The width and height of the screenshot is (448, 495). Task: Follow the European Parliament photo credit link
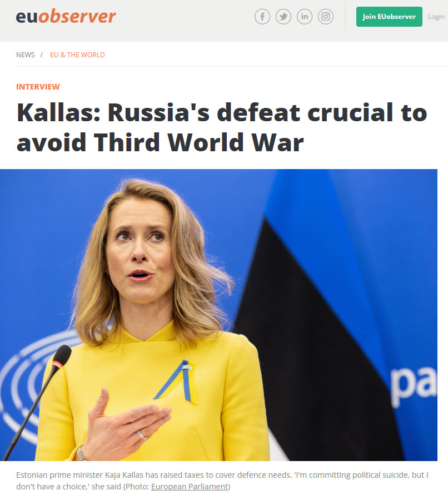(x=190, y=487)
